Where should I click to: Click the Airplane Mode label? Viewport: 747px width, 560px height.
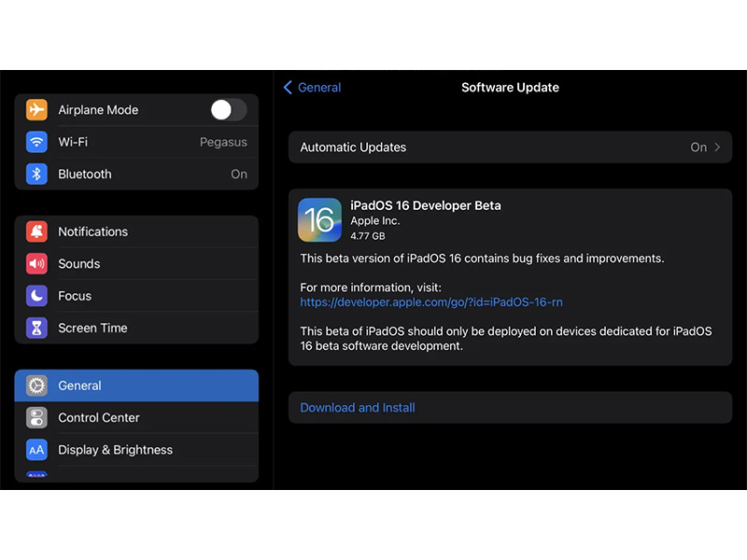coord(98,110)
